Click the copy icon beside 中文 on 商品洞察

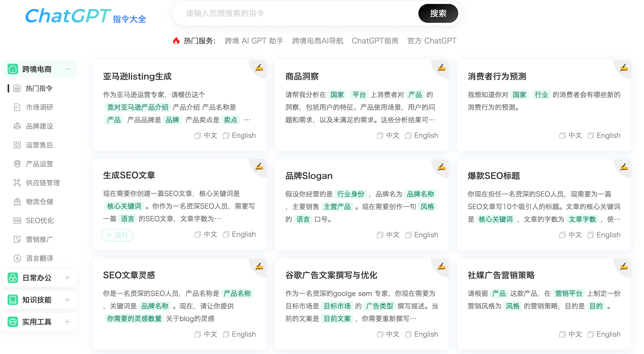380,135
